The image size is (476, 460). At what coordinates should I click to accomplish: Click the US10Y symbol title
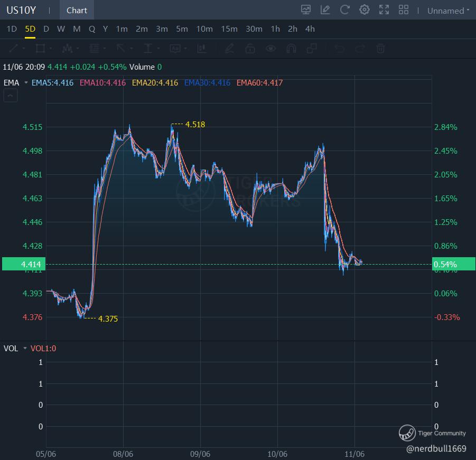click(x=21, y=10)
